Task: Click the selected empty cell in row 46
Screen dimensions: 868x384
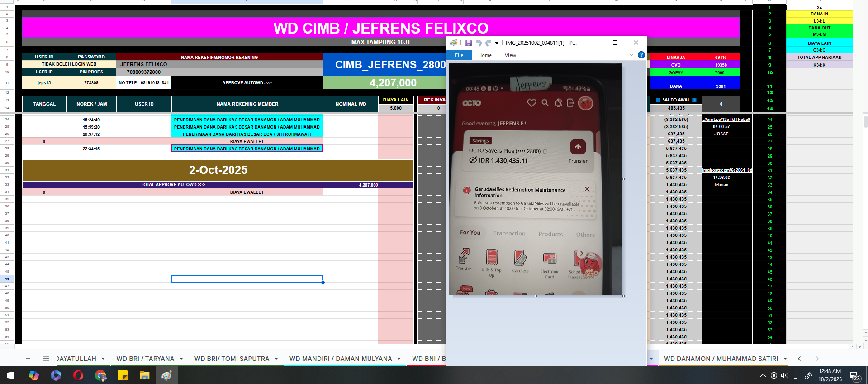Action: point(247,279)
